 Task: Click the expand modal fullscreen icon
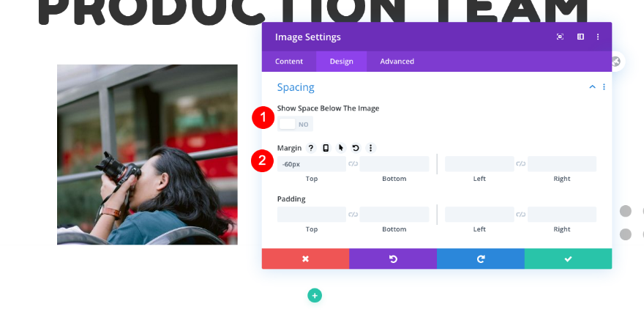coord(560,37)
